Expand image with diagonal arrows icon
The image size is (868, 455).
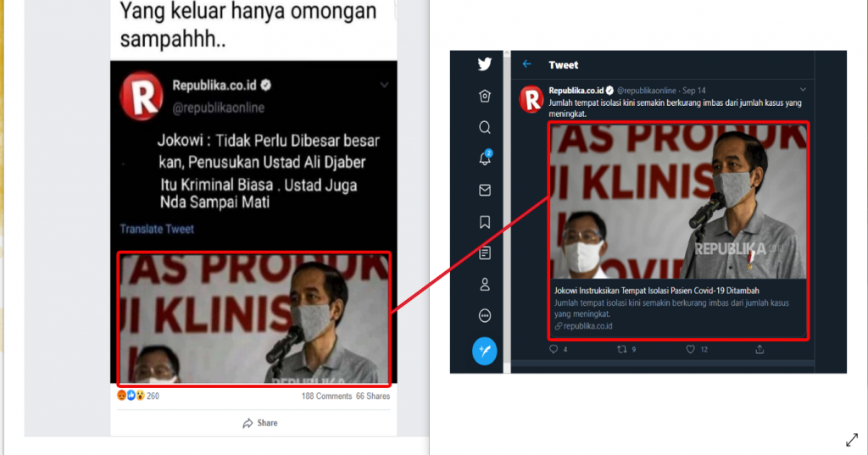point(852,440)
